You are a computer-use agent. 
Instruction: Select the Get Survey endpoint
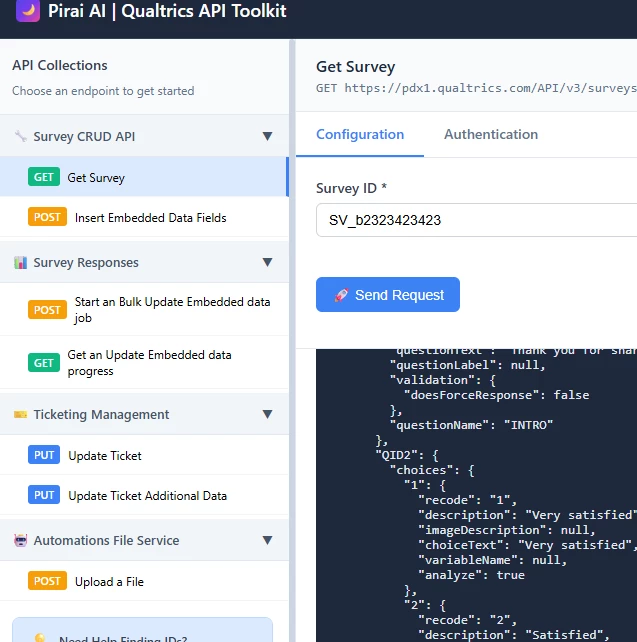[144, 177]
